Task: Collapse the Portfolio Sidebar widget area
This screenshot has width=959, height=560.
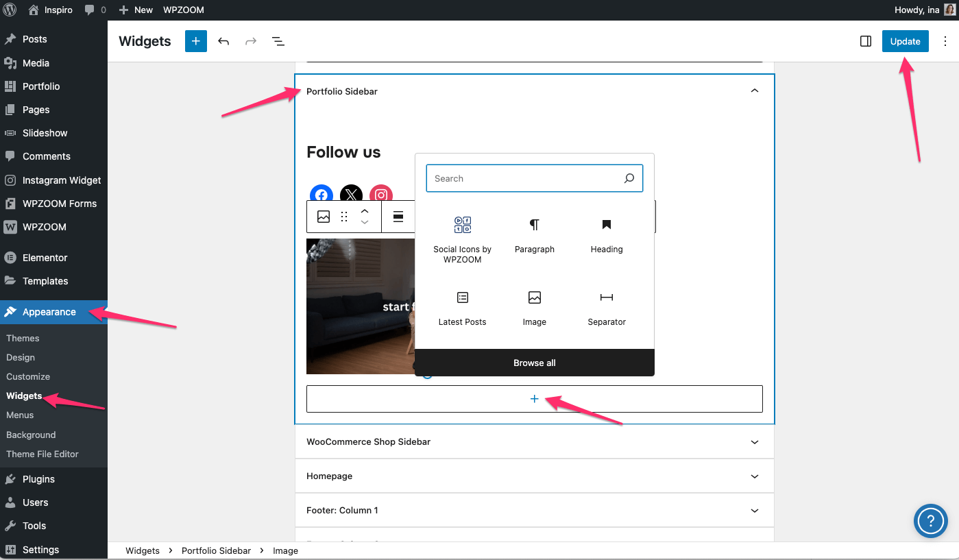Action: tap(754, 91)
